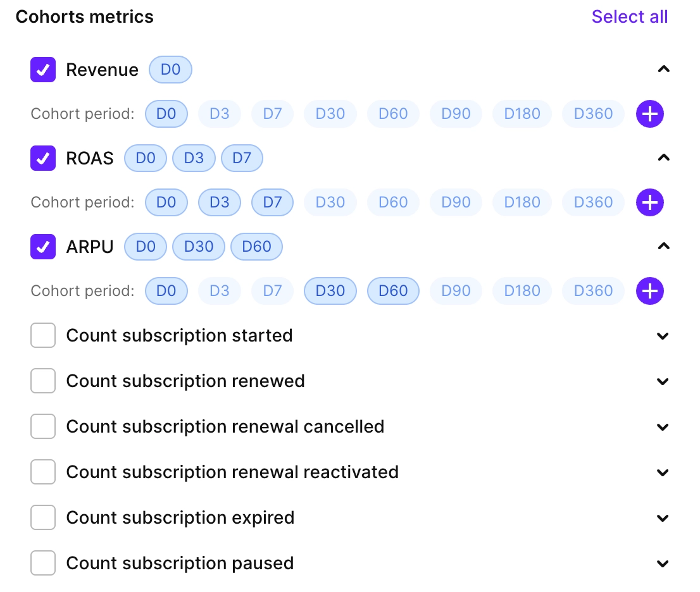
Task: Expand the Count subscription paused section
Action: (x=664, y=563)
